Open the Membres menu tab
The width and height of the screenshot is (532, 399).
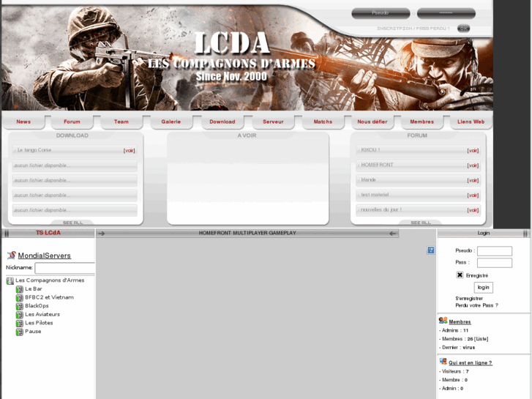pyautogui.click(x=422, y=122)
